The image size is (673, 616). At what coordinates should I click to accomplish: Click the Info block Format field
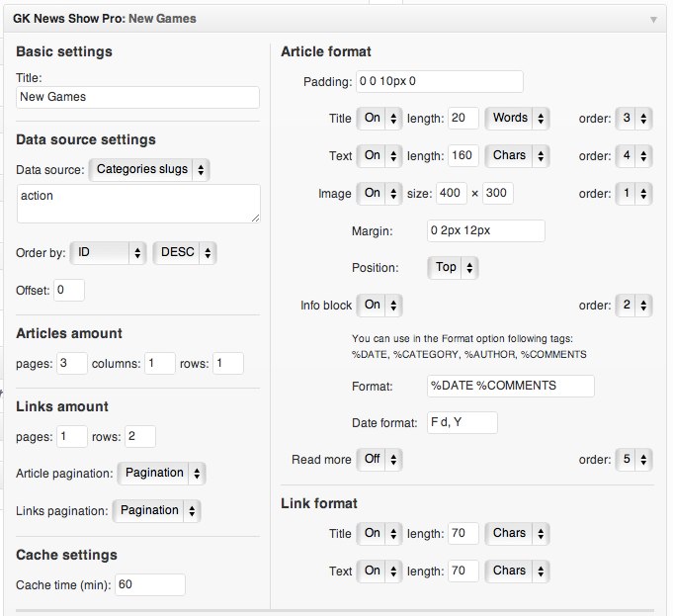(x=510, y=385)
